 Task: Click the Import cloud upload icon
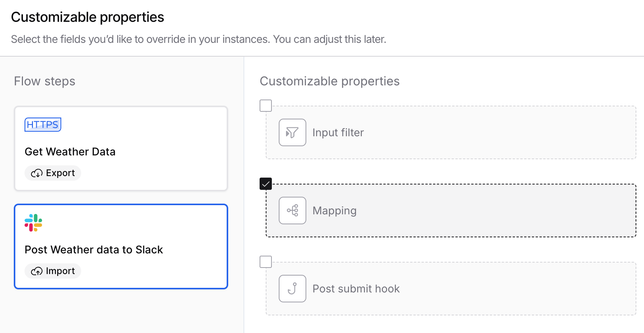tap(37, 271)
